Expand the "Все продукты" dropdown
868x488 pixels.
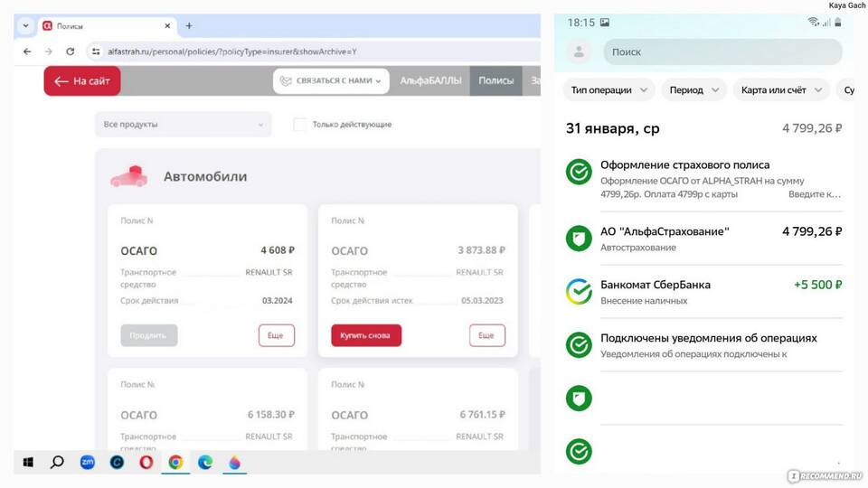coord(183,124)
